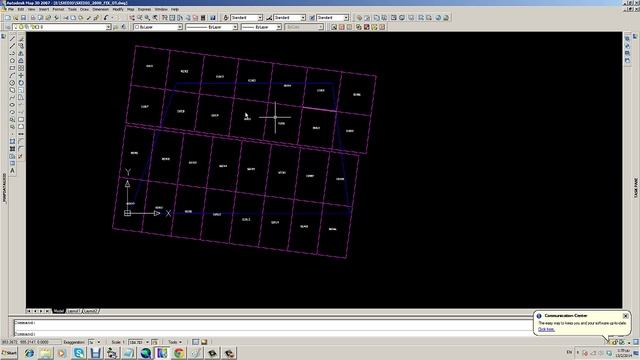Click the New drawing icon in the toolbar
The height and width of the screenshot is (360, 640).
[x=8, y=18]
